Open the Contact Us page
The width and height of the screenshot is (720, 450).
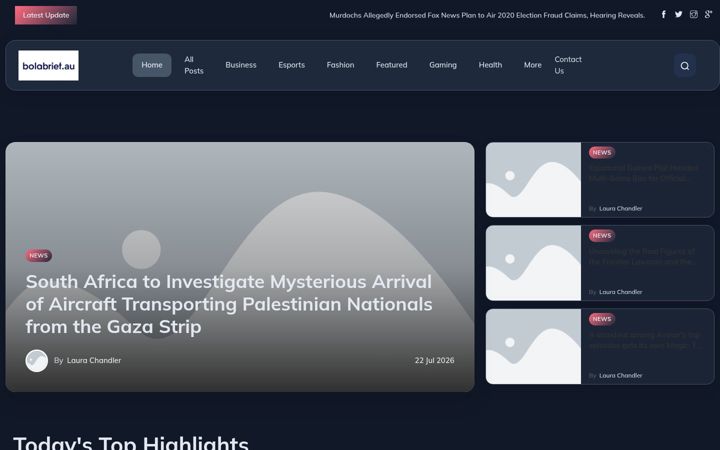pos(568,65)
